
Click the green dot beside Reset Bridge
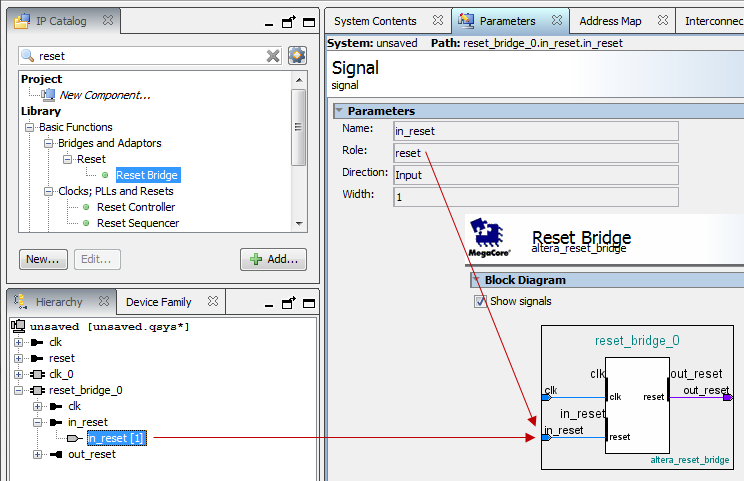pyautogui.click(x=105, y=175)
